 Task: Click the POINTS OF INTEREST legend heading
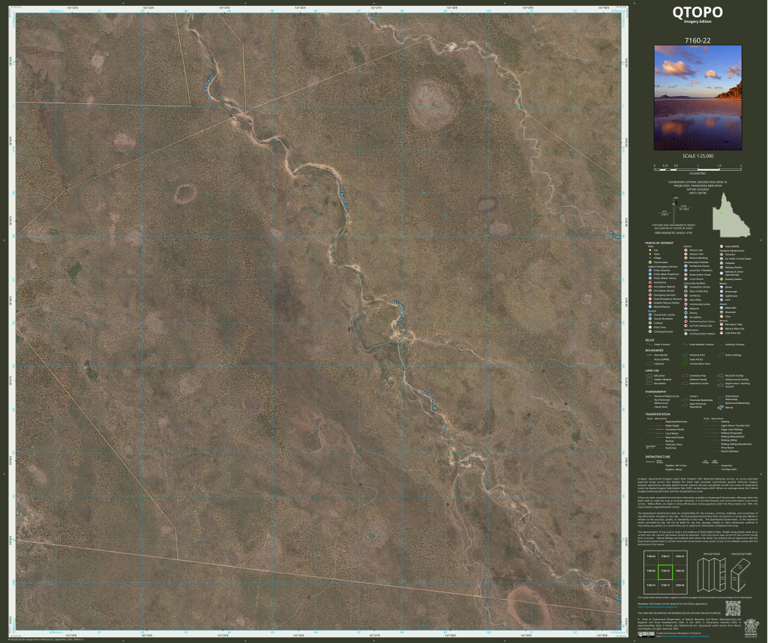[659, 243]
